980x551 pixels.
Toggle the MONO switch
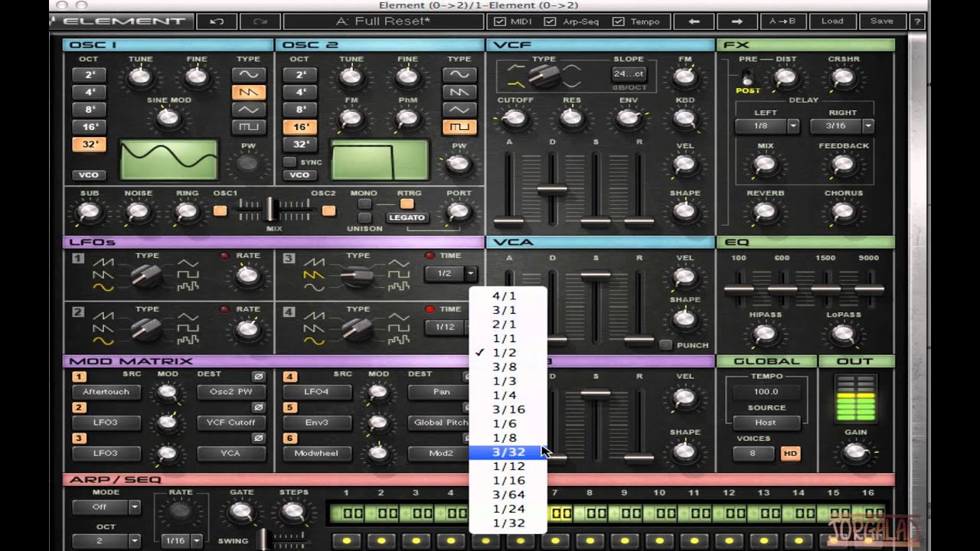point(364,204)
